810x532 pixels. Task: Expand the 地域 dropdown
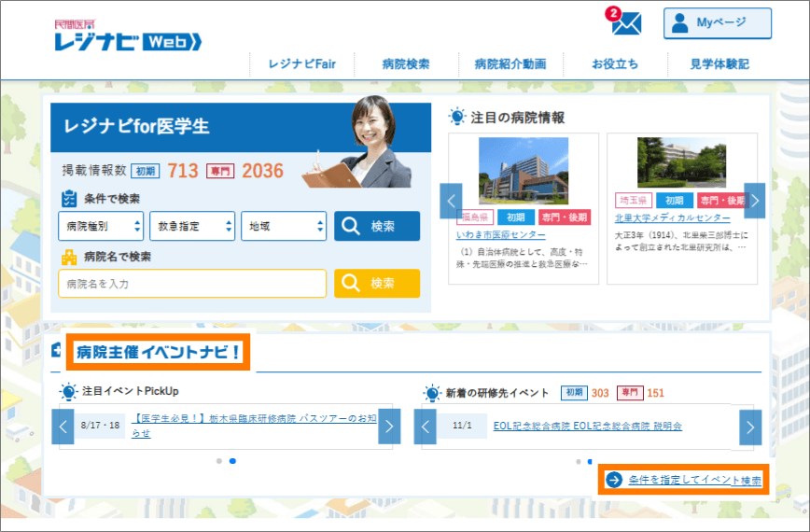coord(283,226)
